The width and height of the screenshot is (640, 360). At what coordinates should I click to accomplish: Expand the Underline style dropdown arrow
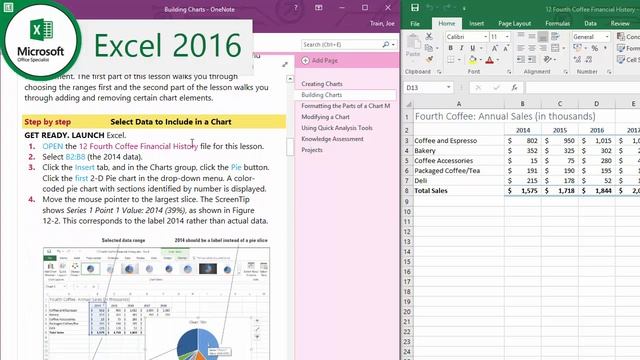[x=480, y=49]
